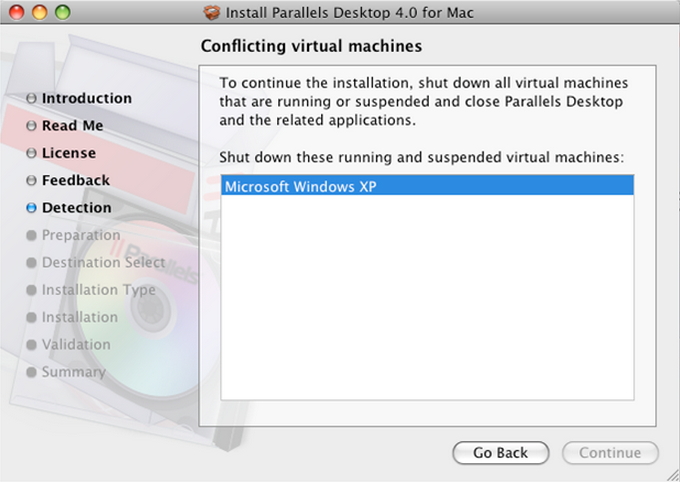The image size is (680, 482).
Task: Click the gray bullet beside Preparation
Action: (32, 236)
